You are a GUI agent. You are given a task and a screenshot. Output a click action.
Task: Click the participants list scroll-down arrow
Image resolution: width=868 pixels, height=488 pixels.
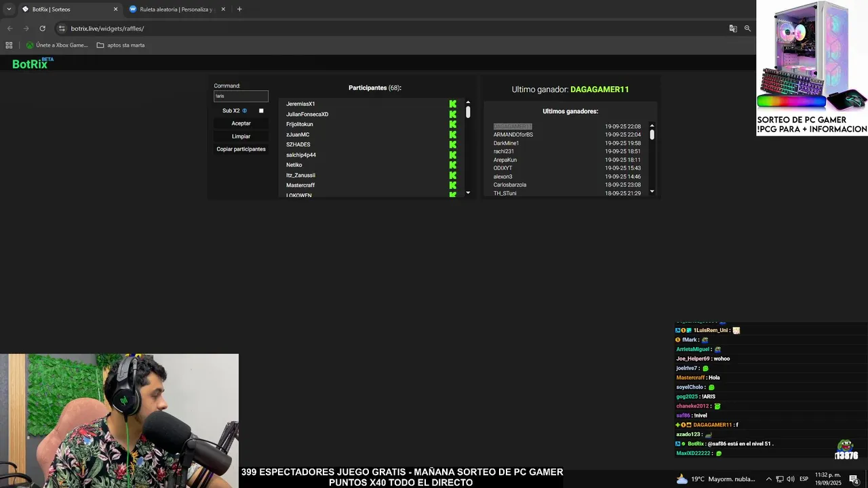coord(468,193)
